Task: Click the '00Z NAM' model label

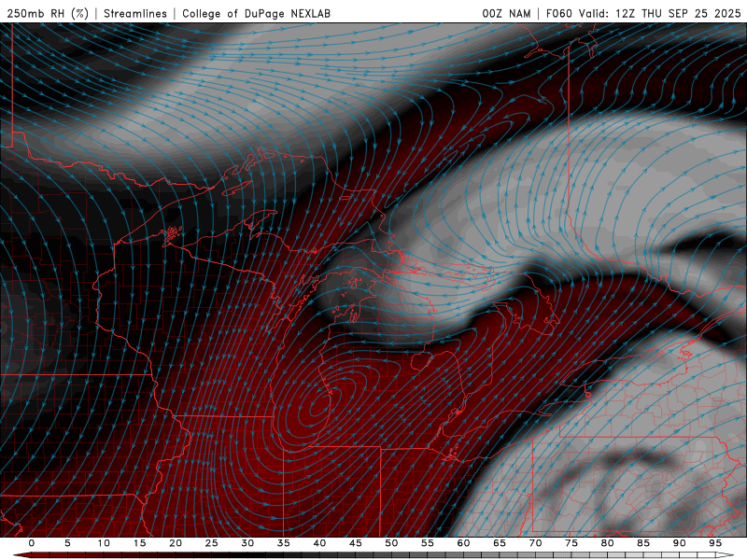Action: (x=506, y=13)
